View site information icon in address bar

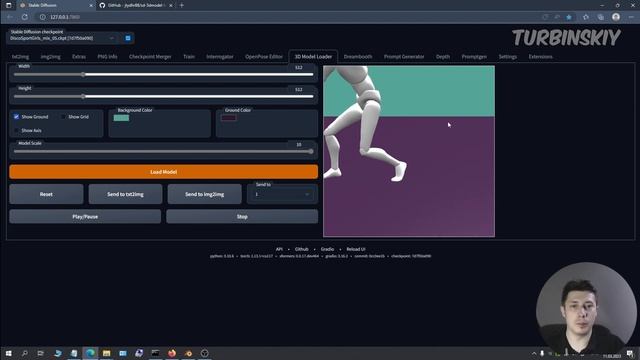(x=42, y=17)
